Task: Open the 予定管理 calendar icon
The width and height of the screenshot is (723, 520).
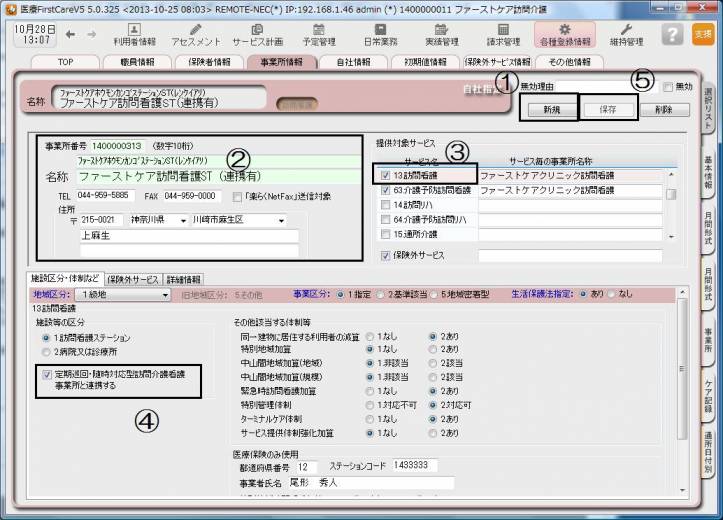Action: (319, 34)
